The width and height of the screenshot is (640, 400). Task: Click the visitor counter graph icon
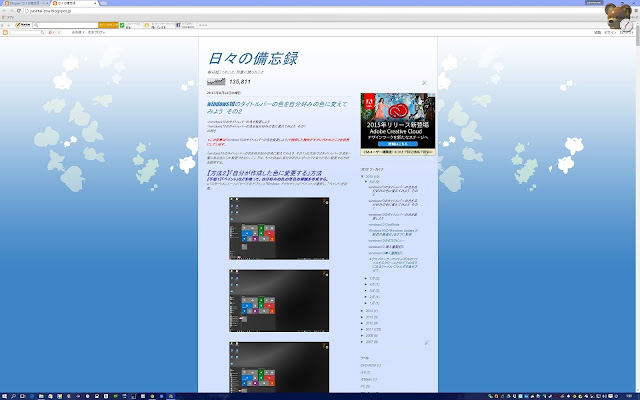pyautogui.click(x=216, y=82)
